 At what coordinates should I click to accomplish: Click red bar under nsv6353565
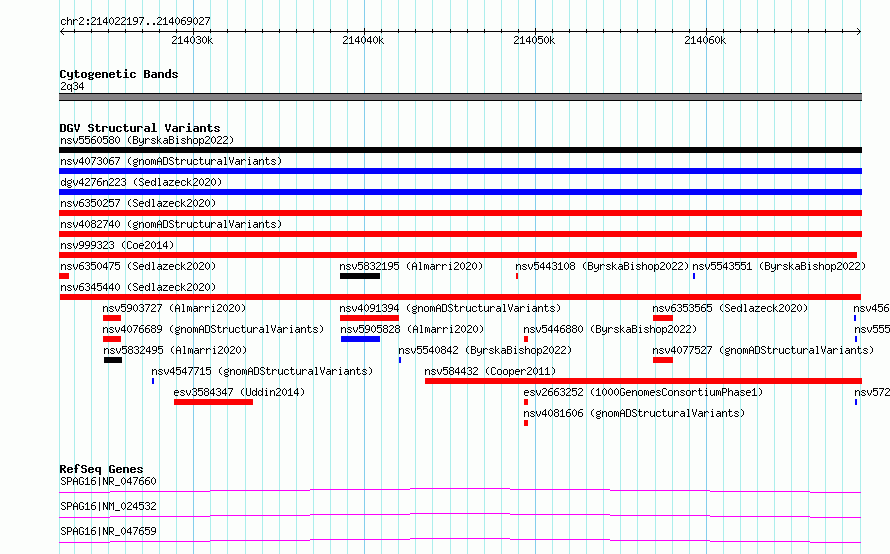[x=663, y=318]
